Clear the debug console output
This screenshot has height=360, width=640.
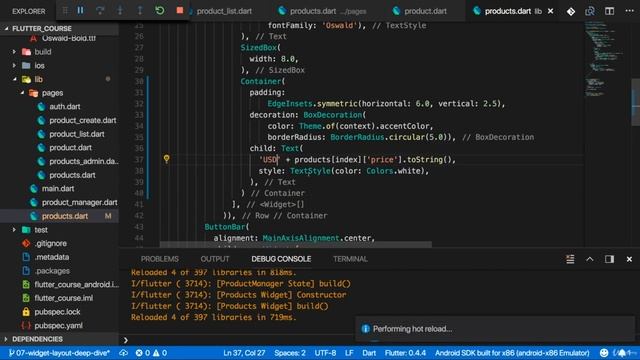570,259
